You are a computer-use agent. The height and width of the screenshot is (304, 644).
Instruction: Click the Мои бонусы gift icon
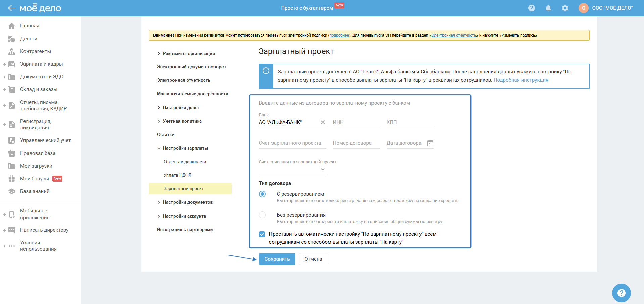point(12,179)
